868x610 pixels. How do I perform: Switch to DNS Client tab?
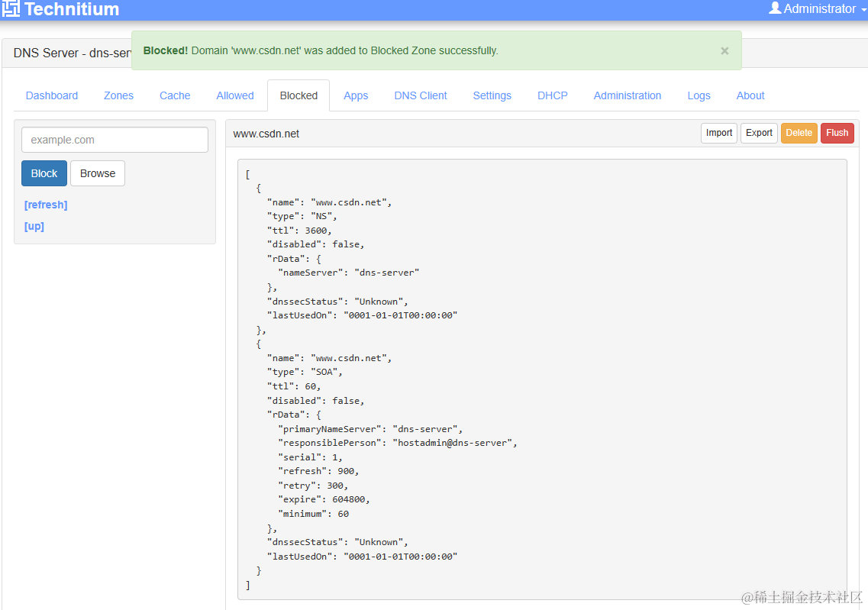click(x=420, y=95)
